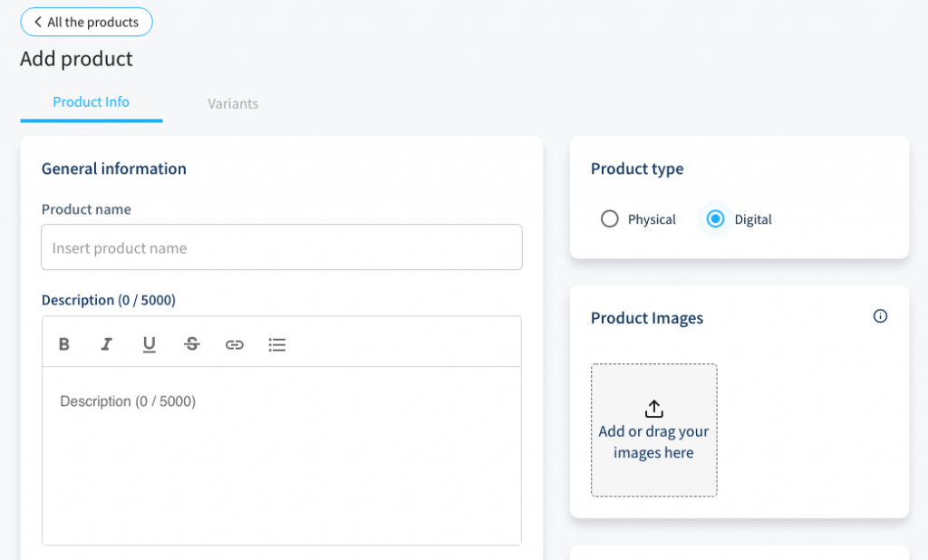
Task: Click the Product Images heading
Action: 647,318
